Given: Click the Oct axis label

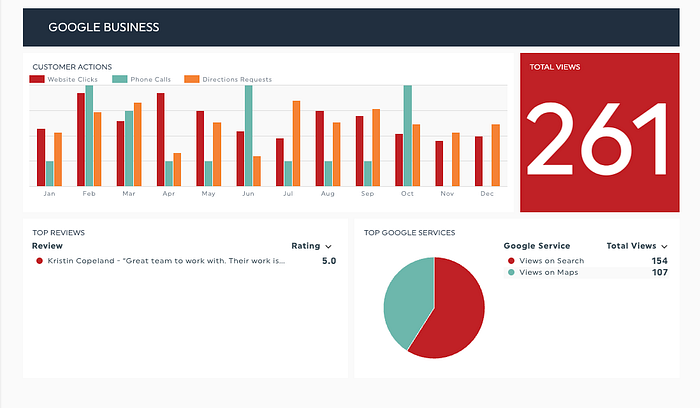Looking at the screenshot, I should point(407,193).
